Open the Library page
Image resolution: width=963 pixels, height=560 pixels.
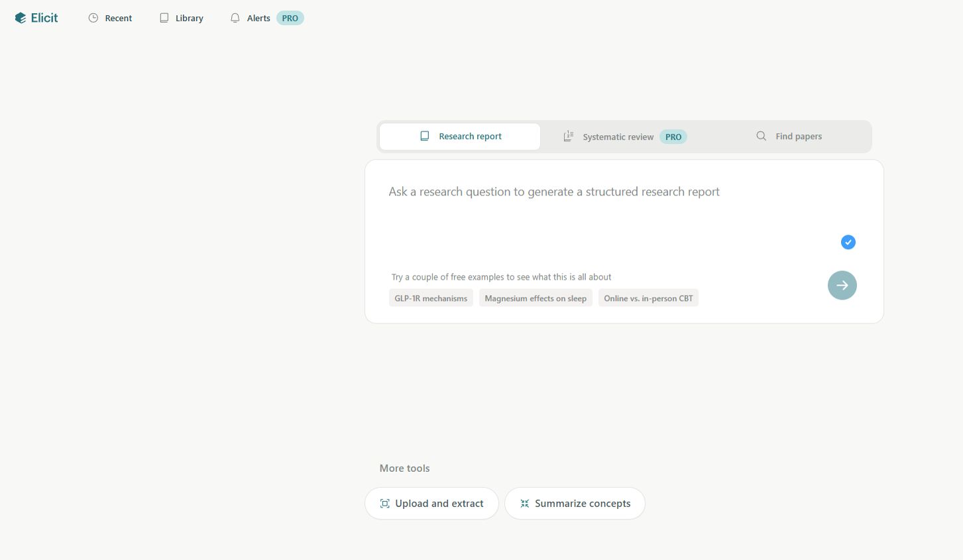coord(189,19)
